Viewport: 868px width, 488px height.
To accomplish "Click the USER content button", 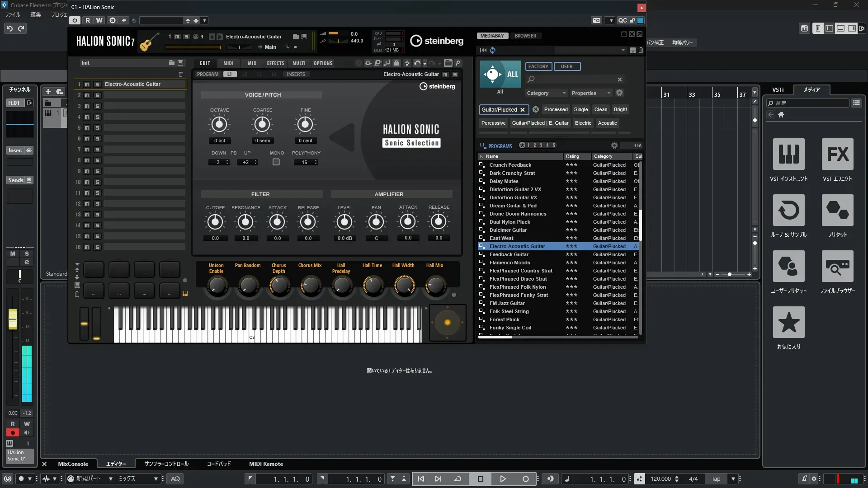I will click(566, 66).
